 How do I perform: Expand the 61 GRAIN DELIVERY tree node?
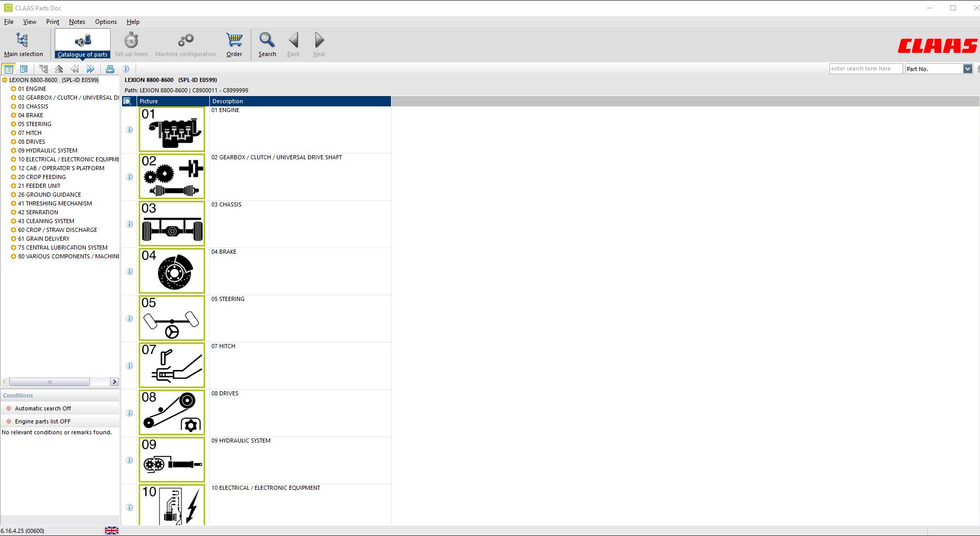coord(14,239)
